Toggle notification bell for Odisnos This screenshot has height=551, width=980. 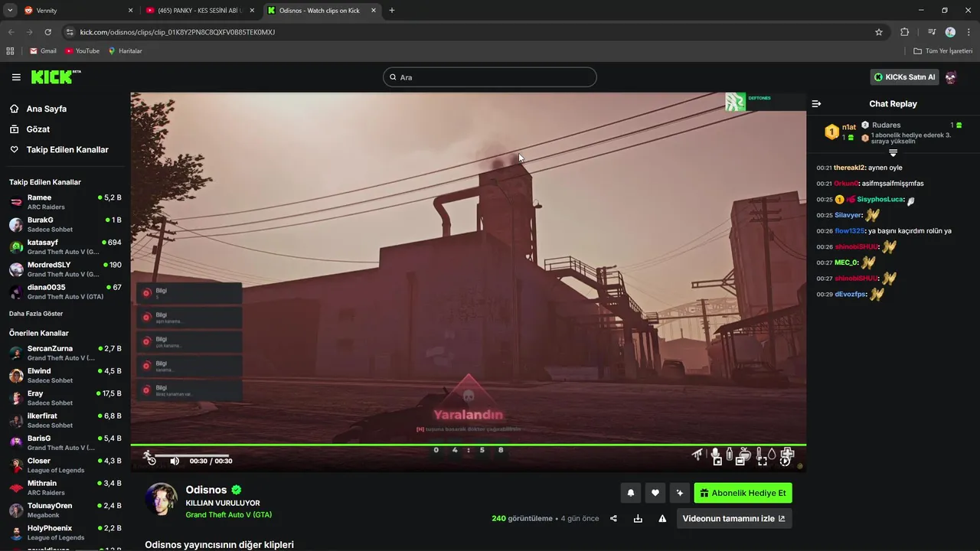click(631, 493)
